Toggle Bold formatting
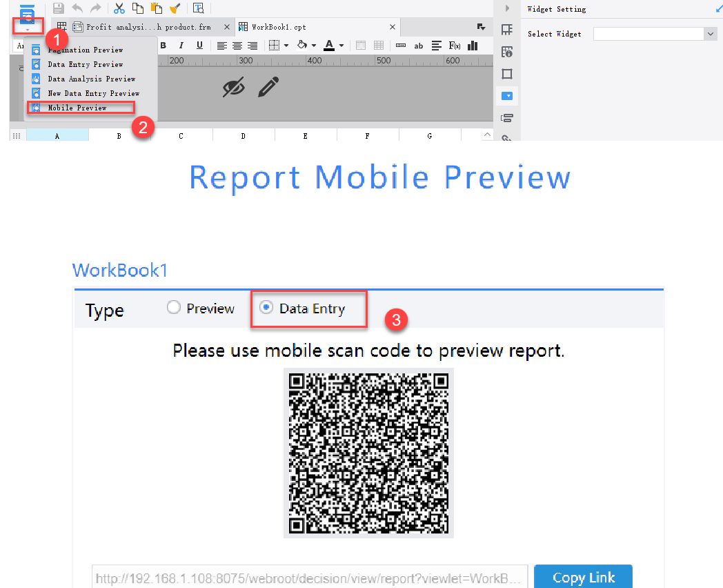Image resolution: width=723 pixels, height=588 pixels. tap(164, 45)
